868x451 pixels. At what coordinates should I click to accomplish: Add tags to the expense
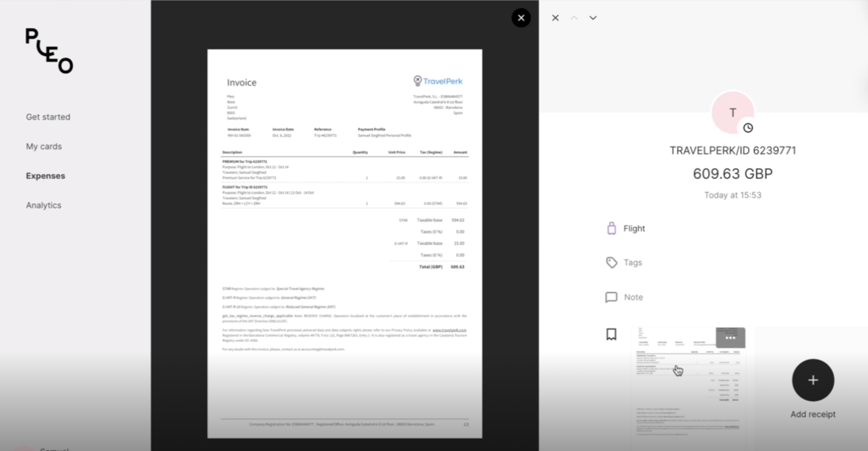coord(633,262)
